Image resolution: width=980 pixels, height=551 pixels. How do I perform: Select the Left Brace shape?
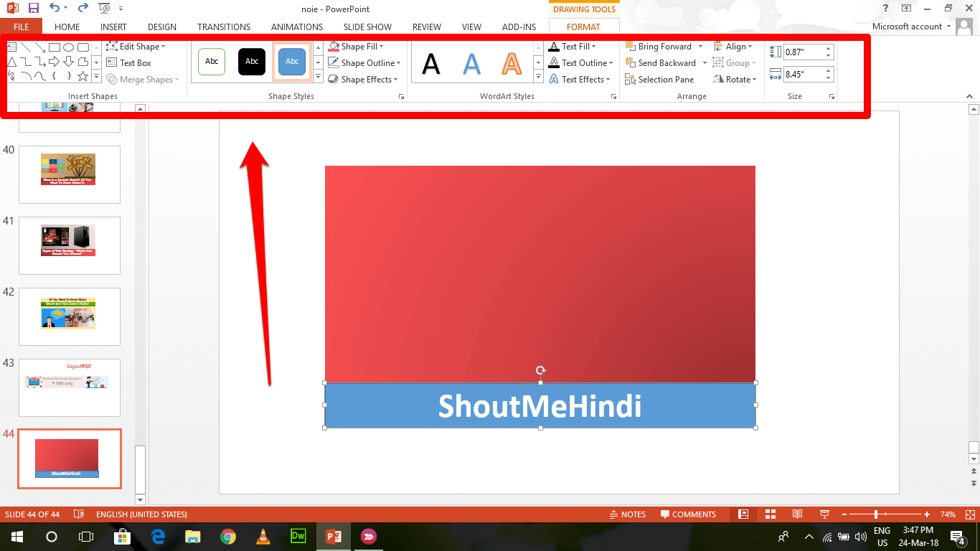click(x=54, y=76)
